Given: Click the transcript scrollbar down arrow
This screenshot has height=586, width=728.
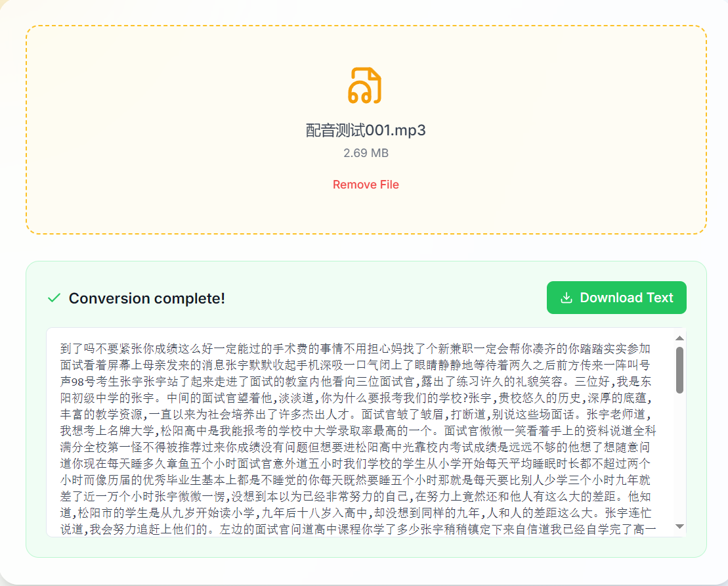Looking at the screenshot, I should coord(679,526).
